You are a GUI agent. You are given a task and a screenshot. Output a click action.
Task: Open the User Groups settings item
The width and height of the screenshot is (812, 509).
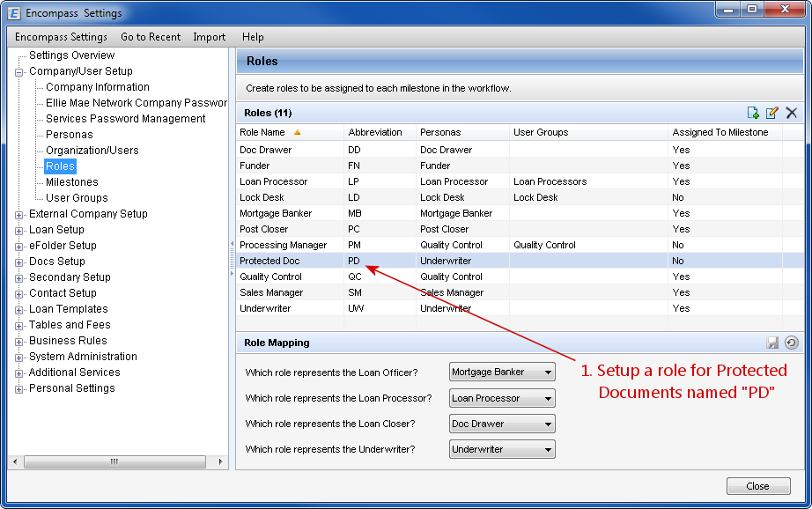click(77, 198)
